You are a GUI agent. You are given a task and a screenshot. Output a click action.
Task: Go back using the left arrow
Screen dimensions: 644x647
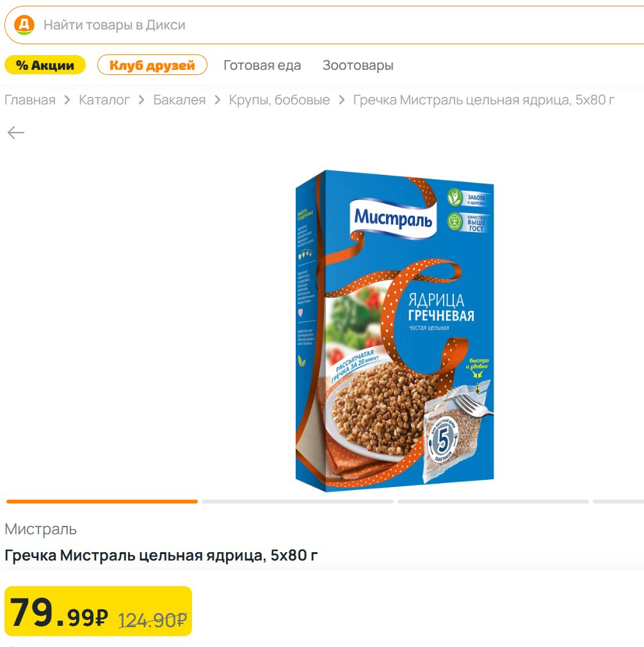(x=16, y=133)
